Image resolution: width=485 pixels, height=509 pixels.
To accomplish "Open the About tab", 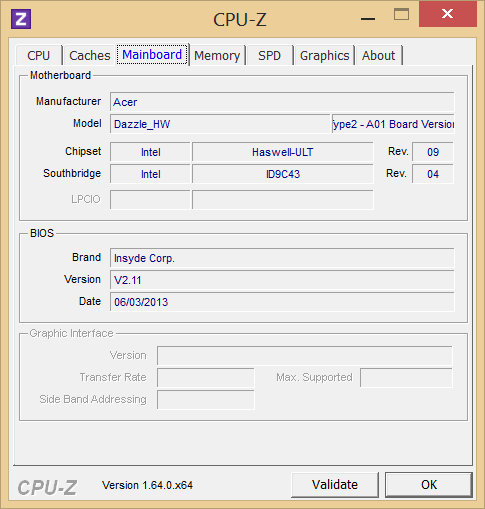I will (378, 55).
